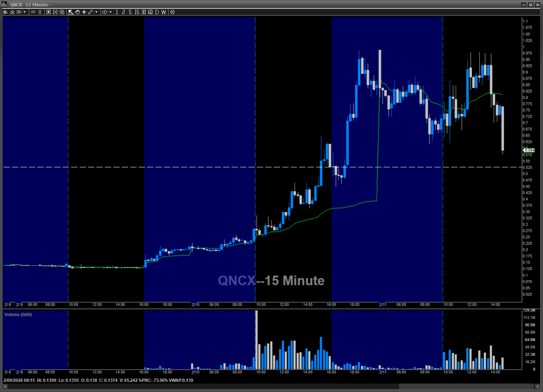Click the 0.594 current price label
This screenshot has height=392, width=543.
(x=529, y=150)
